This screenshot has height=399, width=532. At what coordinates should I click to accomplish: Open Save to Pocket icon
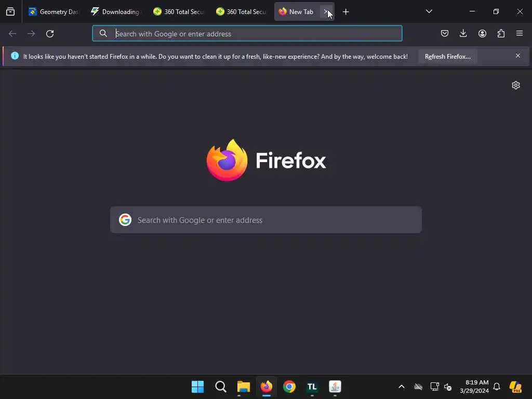(445, 33)
